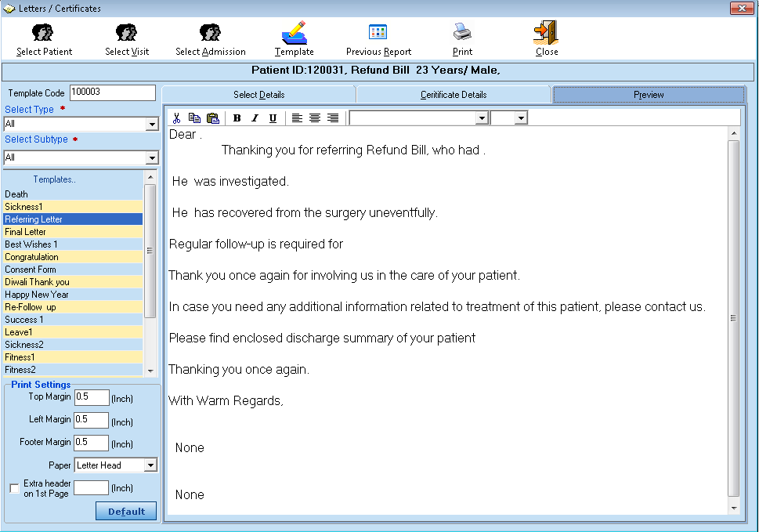Viewport: 759px width, 532px height.
Task: Click the letter preview scroll down arrow
Action: click(734, 508)
